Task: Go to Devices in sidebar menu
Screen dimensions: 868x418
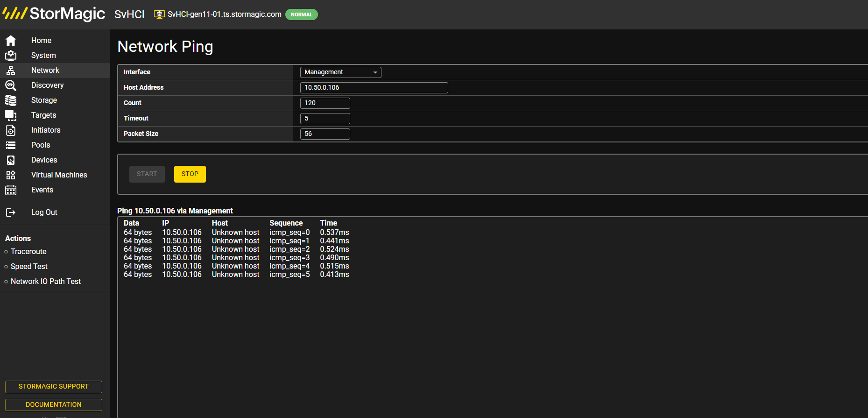Action: pos(44,160)
